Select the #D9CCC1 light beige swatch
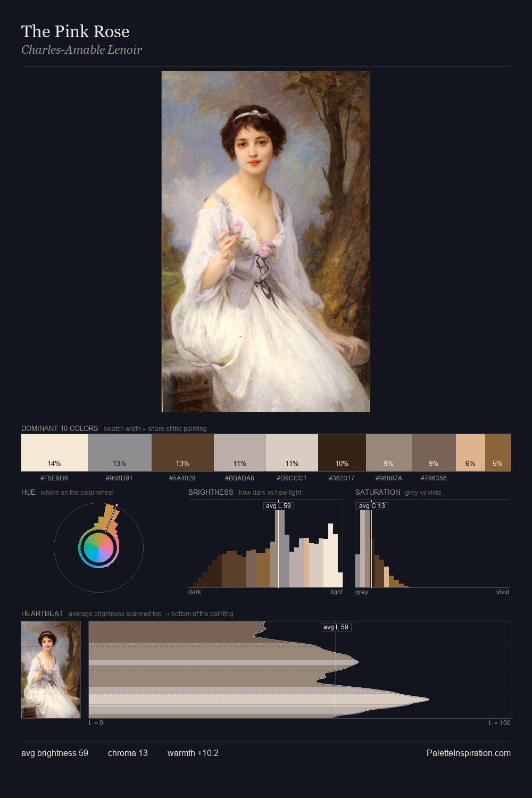The width and height of the screenshot is (532, 798). click(292, 453)
